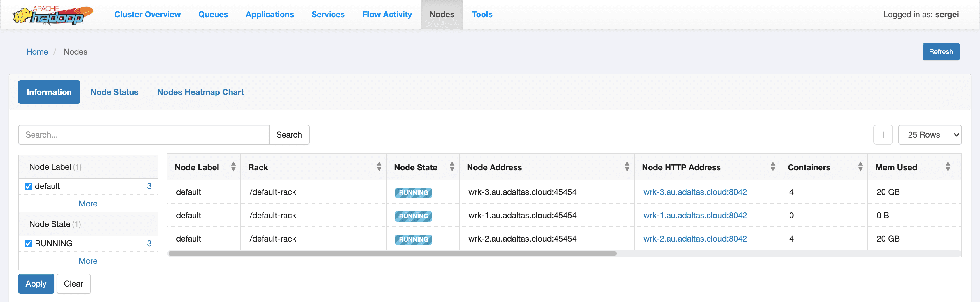The height and width of the screenshot is (302, 980).
Task: Expand More under Node State filter
Action: pyautogui.click(x=88, y=261)
